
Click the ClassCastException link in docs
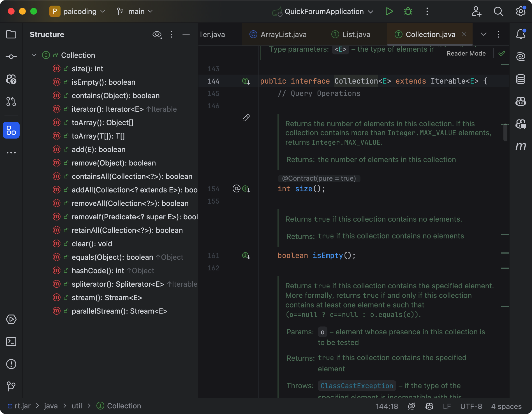(357, 386)
